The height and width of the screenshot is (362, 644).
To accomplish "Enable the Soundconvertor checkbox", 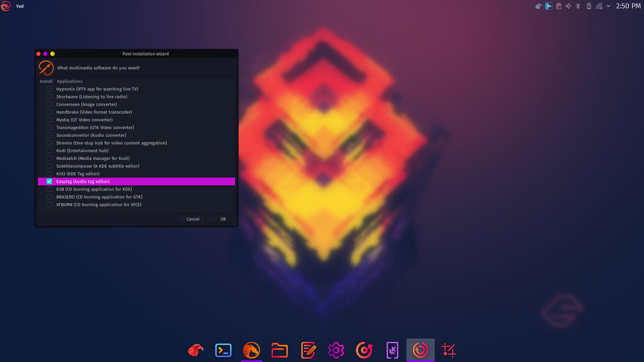I will click(49, 135).
